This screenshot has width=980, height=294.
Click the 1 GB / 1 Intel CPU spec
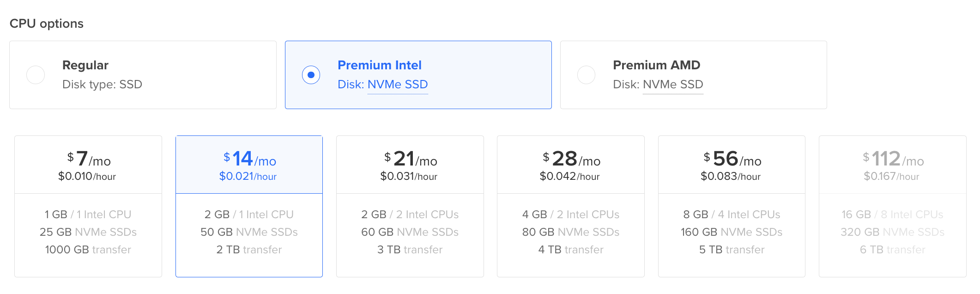click(88, 214)
